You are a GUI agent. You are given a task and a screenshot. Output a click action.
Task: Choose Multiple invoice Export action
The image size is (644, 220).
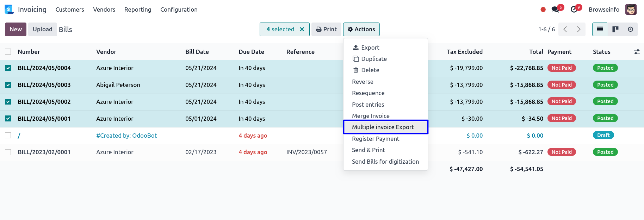tap(383, 127)
